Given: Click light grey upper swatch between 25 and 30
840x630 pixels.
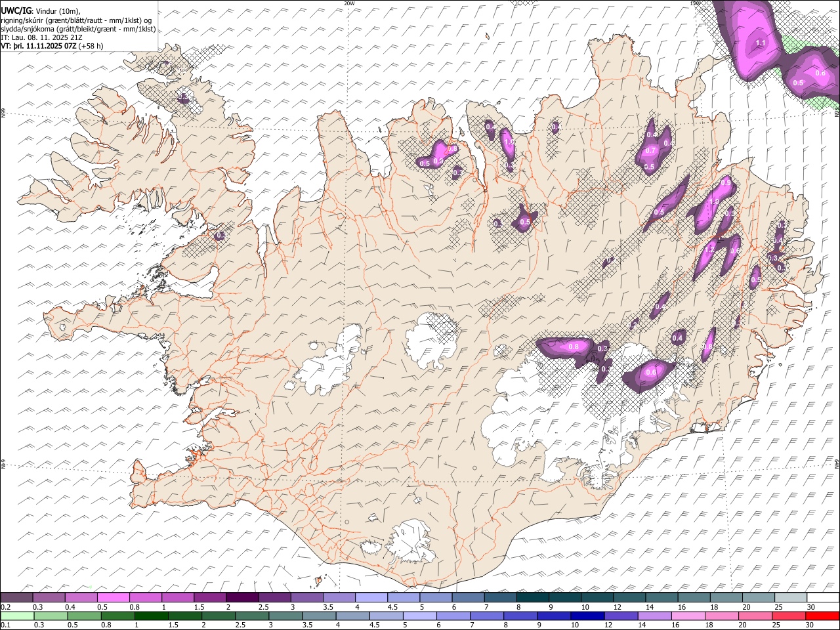Looking at the screenshot, I should pyautogui.click(x=789, y=598).
